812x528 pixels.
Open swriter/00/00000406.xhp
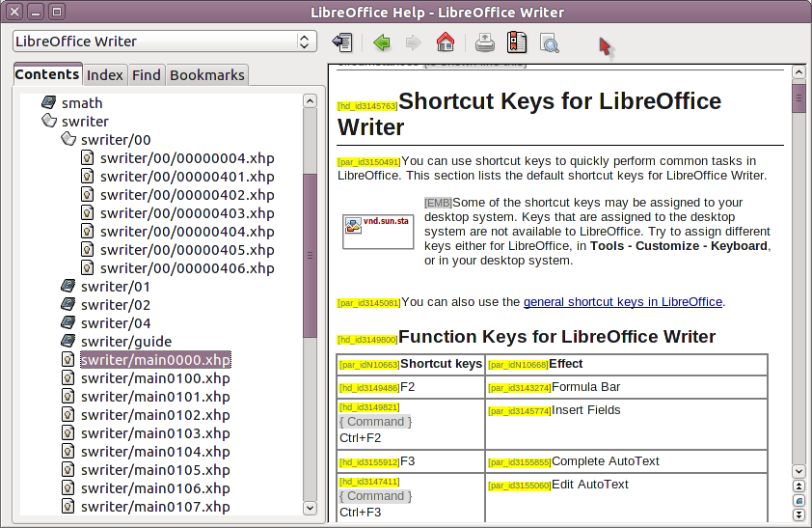coord(187,268)
